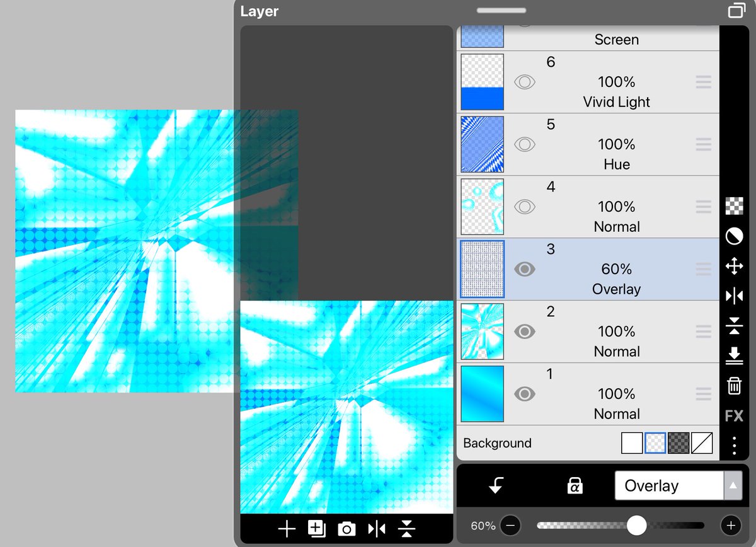
Task: Choose light transparent checkered background
Action: (655, 443)
